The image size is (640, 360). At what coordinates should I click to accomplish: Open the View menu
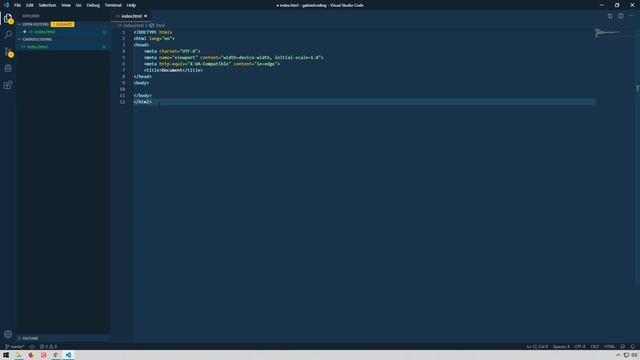(66, 5)
